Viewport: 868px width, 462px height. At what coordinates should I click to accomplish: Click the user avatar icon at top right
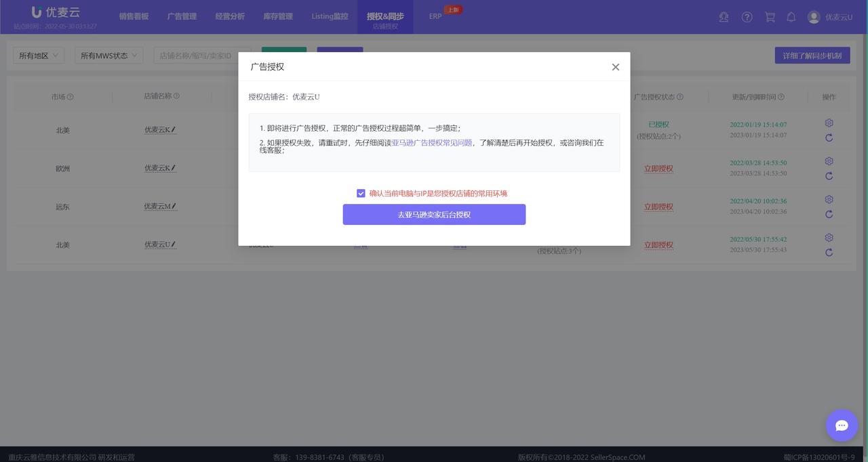pyautogui.click(x=813, y=17)
